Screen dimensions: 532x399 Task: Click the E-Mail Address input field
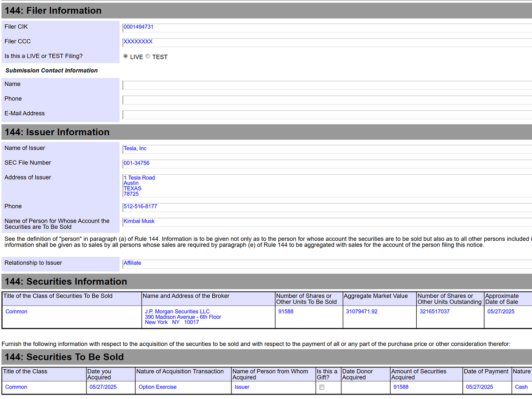327,114
